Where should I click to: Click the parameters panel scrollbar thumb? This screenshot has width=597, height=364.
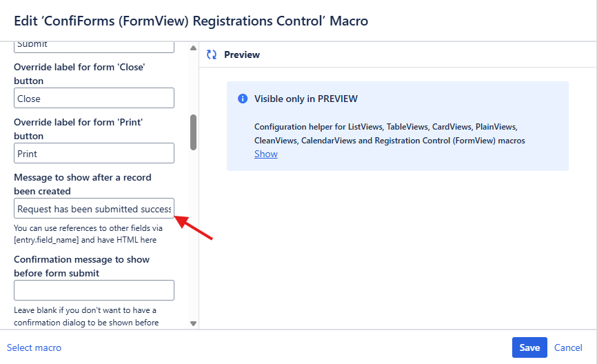194,132
